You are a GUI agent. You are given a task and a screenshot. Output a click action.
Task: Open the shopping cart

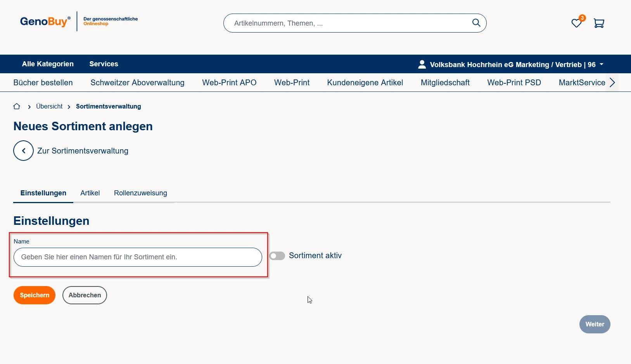tap(599, 23)
